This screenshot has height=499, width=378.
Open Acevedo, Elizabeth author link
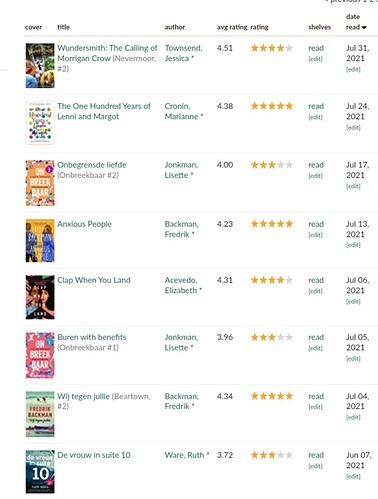pos(183,285)
